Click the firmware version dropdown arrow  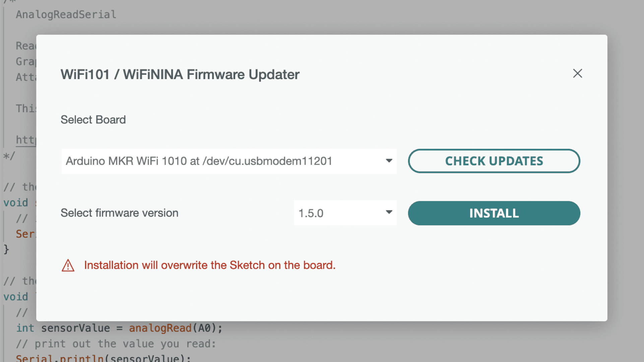389,212
